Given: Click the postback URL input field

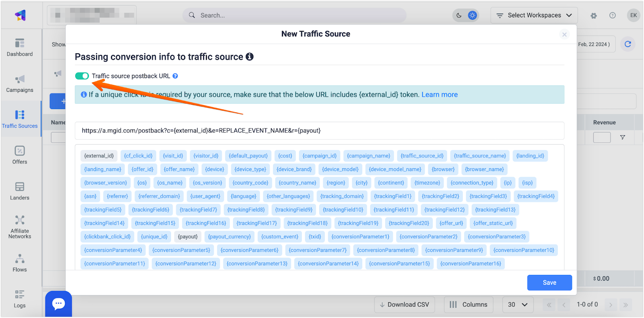Looking at the screenshot, I should click(319, 131).
